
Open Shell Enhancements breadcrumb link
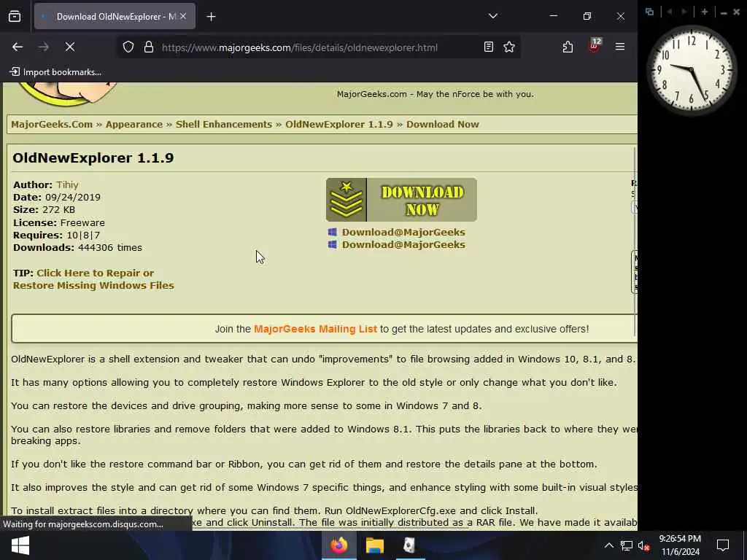pos(224,124)
